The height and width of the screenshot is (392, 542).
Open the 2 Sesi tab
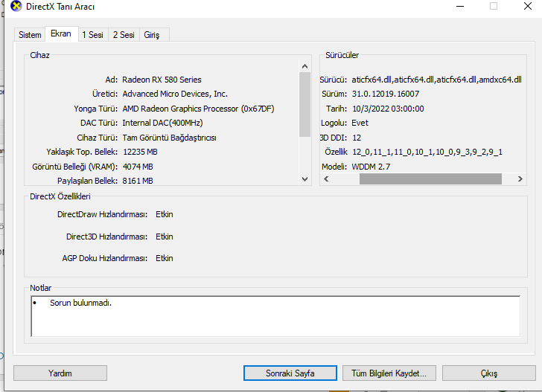pyautogui.click(x=124, y=35)
